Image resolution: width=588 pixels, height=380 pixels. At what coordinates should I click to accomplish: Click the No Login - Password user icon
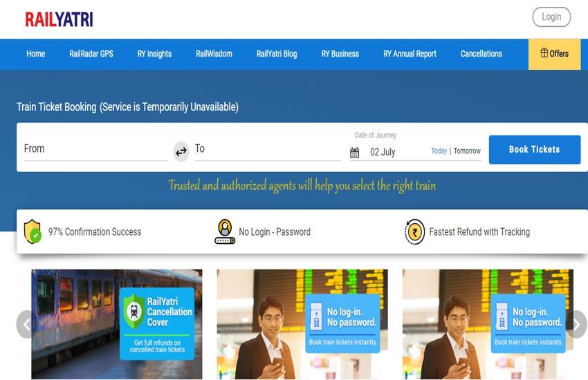pos(225,231)
